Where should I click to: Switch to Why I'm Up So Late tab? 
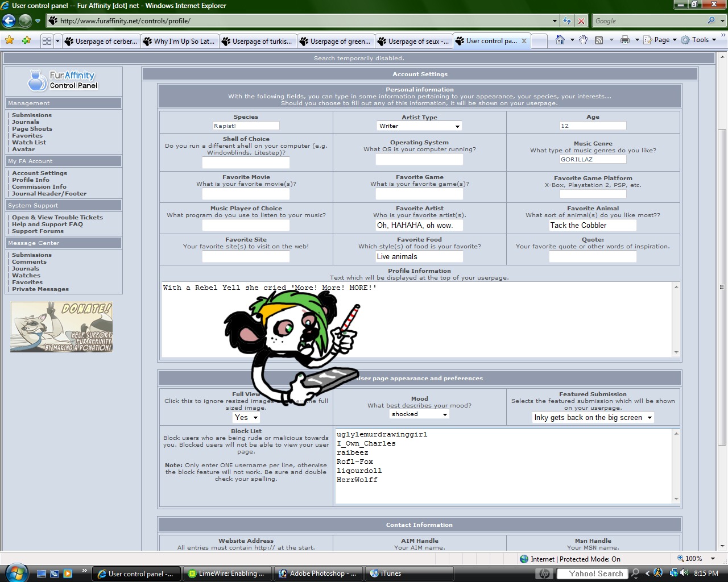(179, 41)
